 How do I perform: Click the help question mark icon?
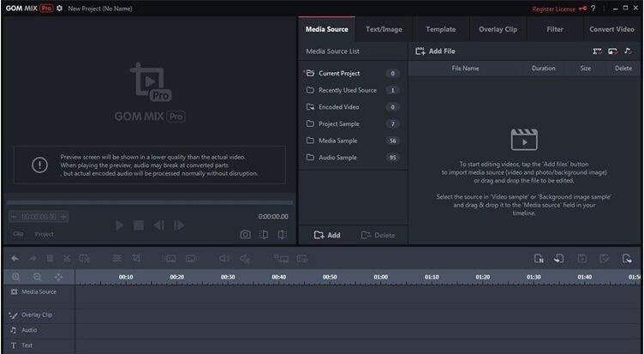click(x=593, y=9)
